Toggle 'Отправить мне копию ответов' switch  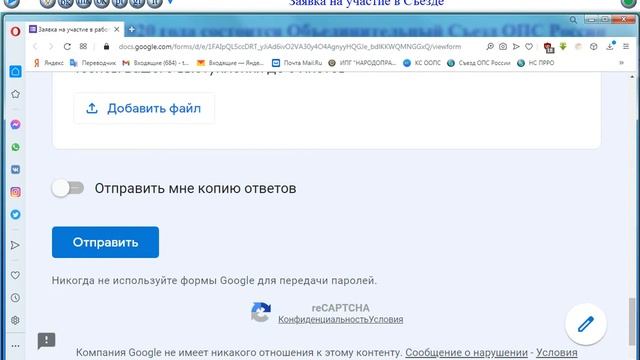68,188
